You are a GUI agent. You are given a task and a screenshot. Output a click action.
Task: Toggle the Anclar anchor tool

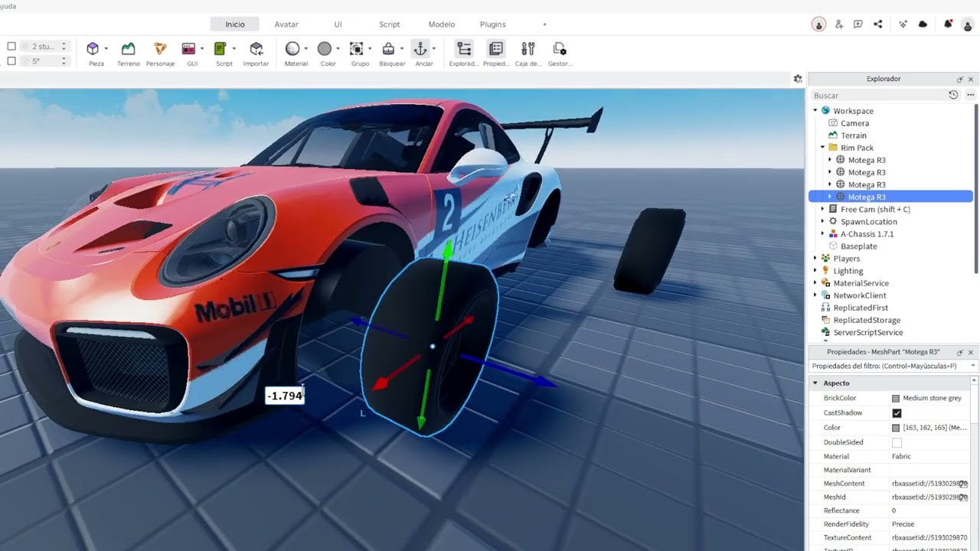[420, 49]
